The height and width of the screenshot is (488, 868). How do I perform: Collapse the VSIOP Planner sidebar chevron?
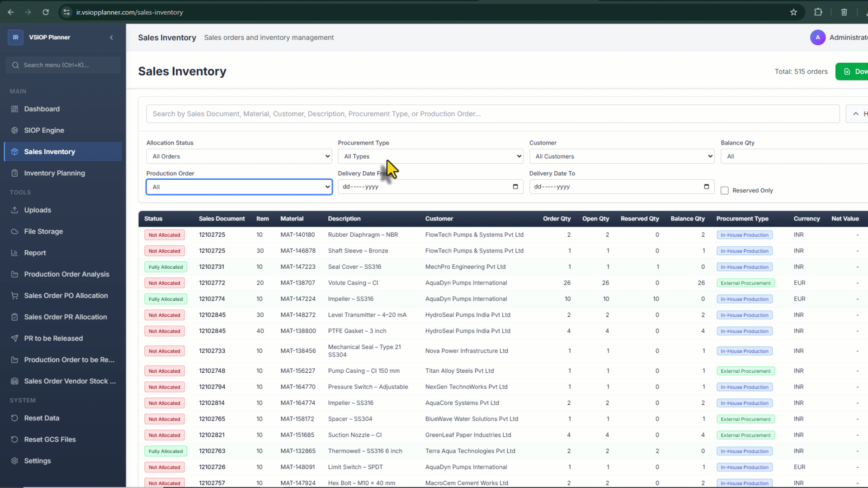tap(111, 38)
